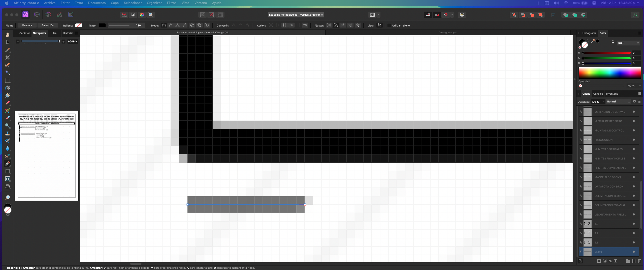Open the RGB color model dropdown
Screen dimensions: 644x270
[x=627, y=43]
